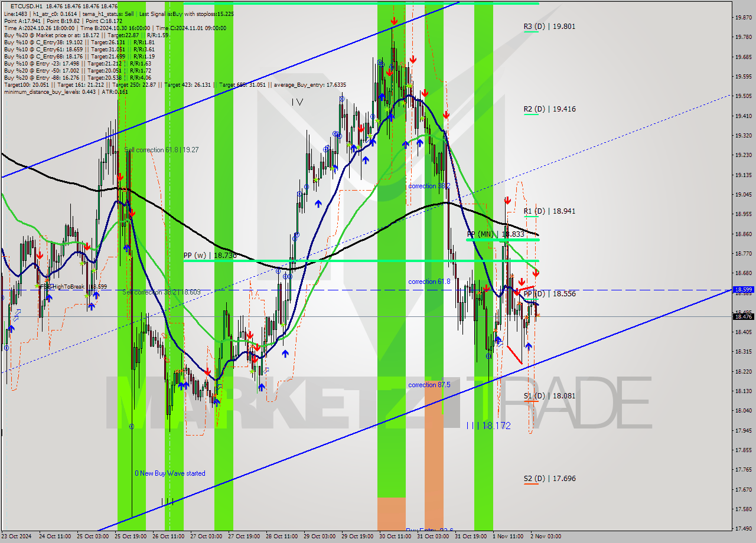Select the '29 Oct 19:00' time axis label
756x543 pixels.
357,537
